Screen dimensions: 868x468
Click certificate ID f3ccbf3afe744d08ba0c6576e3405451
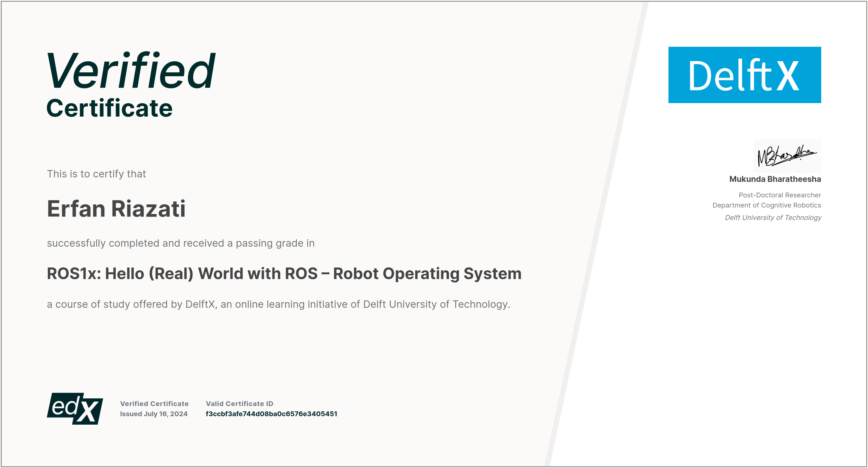pos(272,414)
